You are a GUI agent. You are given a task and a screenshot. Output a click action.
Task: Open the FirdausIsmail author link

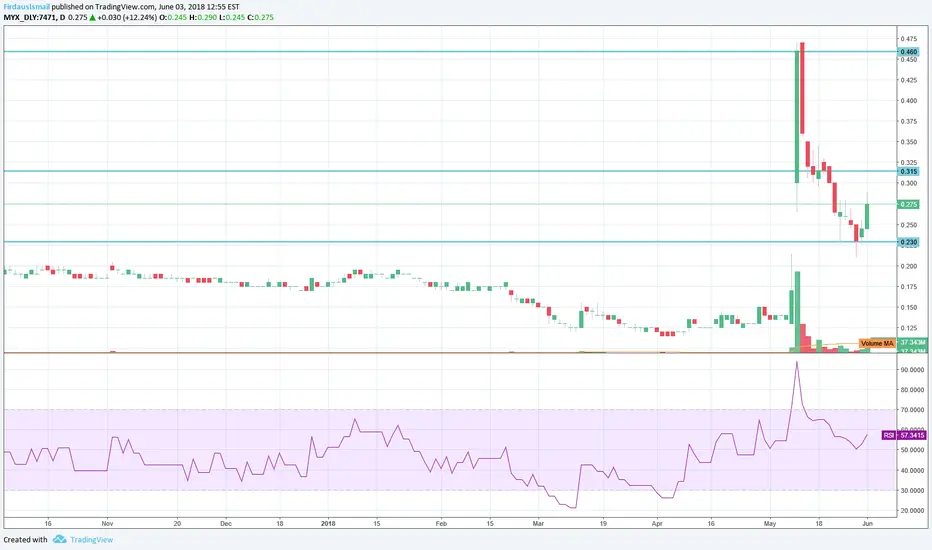point(27,7)
